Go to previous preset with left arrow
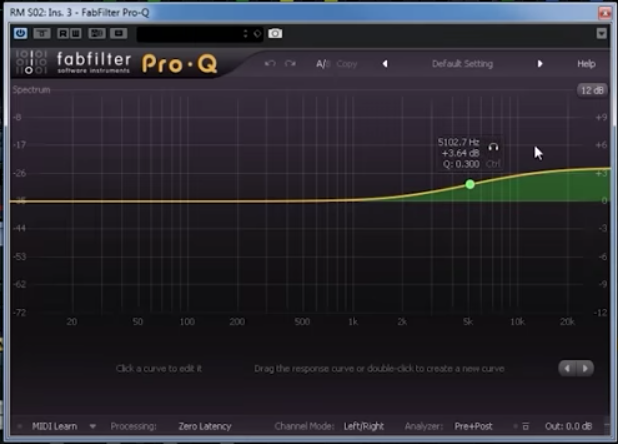 pyautogui.click(x=385, y=64)
